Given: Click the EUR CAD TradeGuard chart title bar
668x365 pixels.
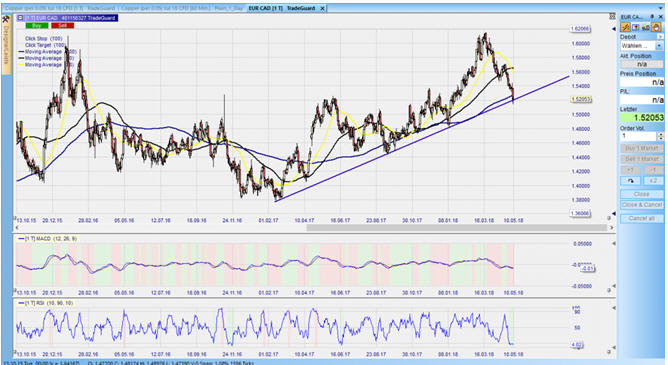Looking at the screenshot, I should pos(67,18).
